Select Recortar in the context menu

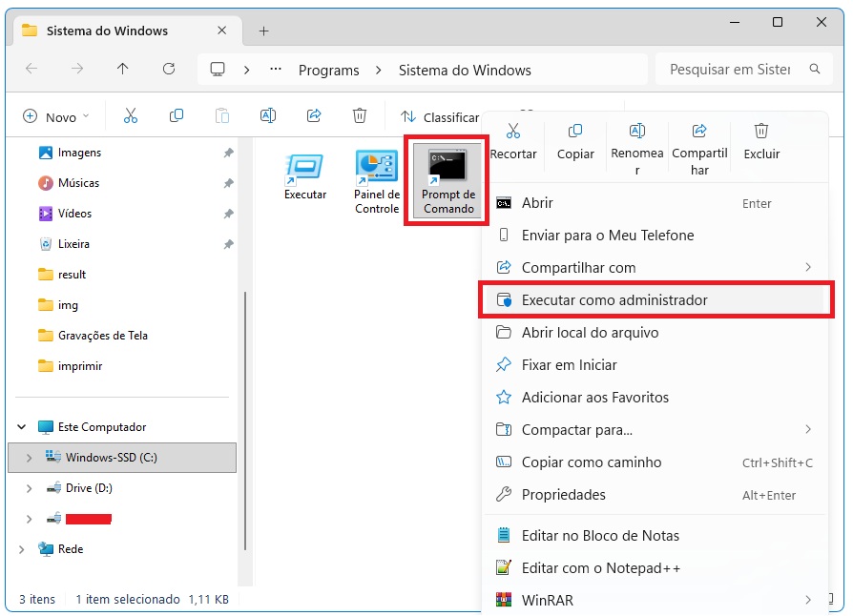point(513,141)
